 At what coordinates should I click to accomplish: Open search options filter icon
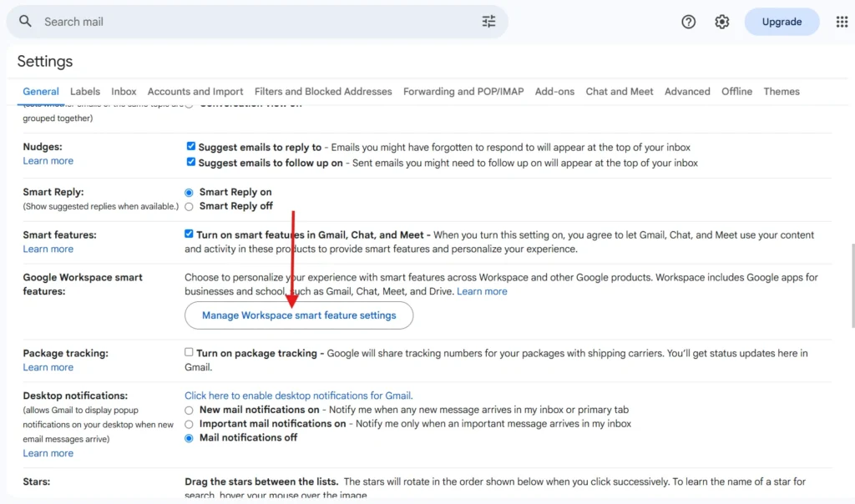488,21
